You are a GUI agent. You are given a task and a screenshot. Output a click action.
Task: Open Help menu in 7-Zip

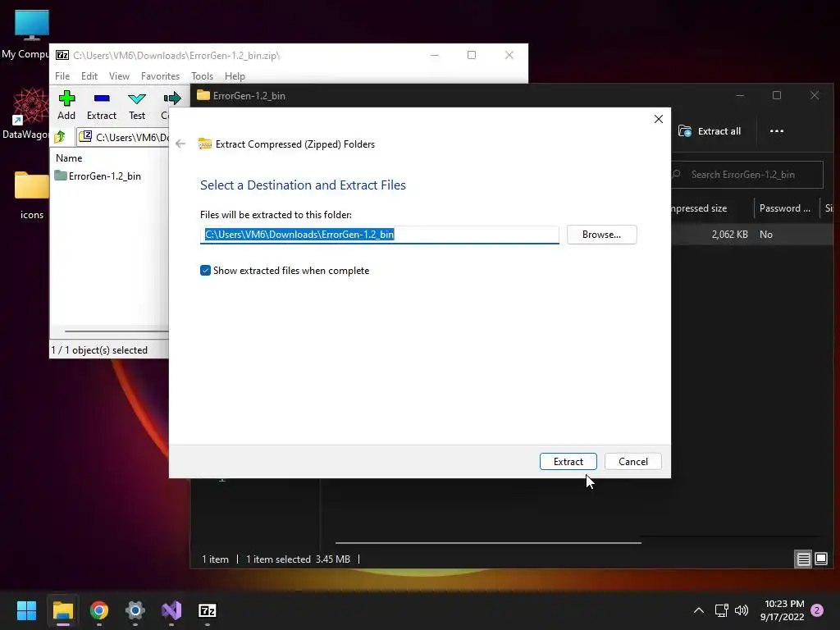(235, 76)
